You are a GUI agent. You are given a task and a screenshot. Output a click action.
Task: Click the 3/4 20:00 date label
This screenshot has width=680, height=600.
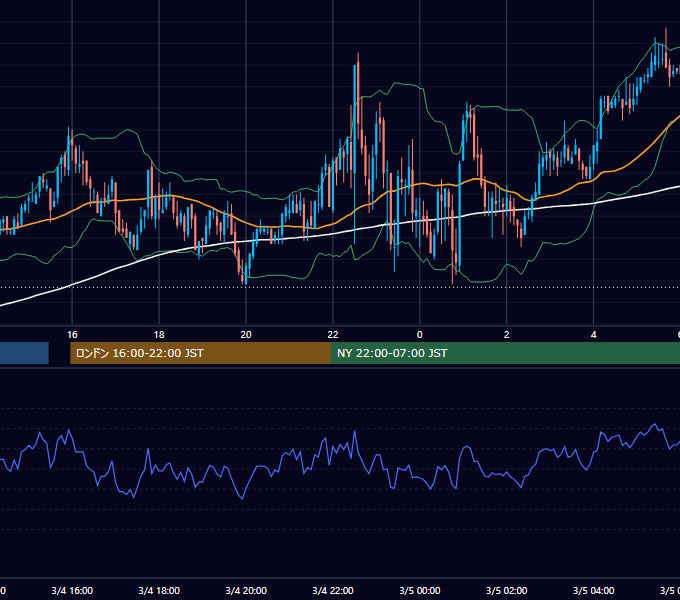[246, 590]
